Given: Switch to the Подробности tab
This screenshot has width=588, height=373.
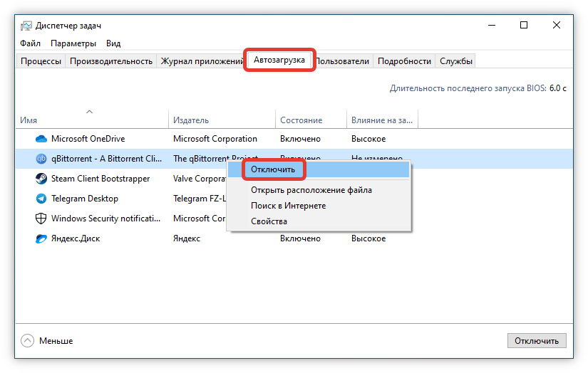Looking at the screenshot, I should click(404, 61).
